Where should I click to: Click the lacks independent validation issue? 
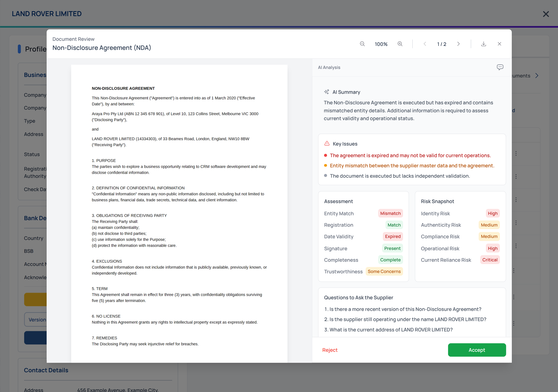[400, 176]
